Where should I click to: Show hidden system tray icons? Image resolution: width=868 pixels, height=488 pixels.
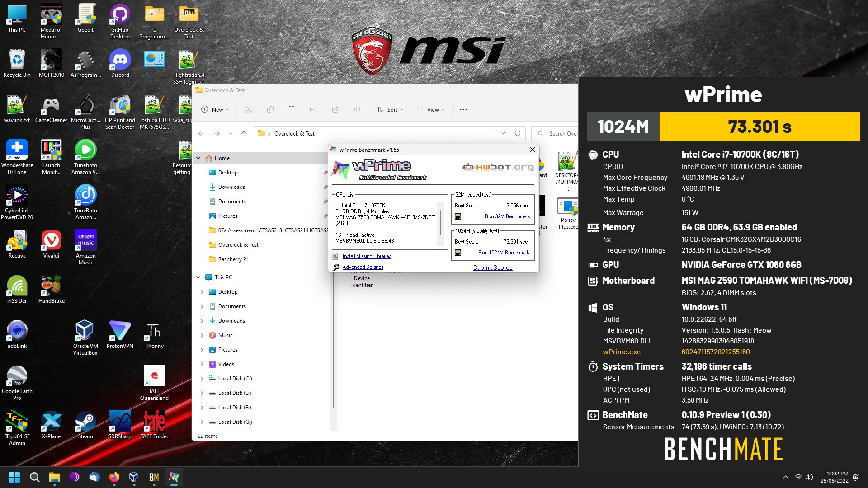pos(786,477)
